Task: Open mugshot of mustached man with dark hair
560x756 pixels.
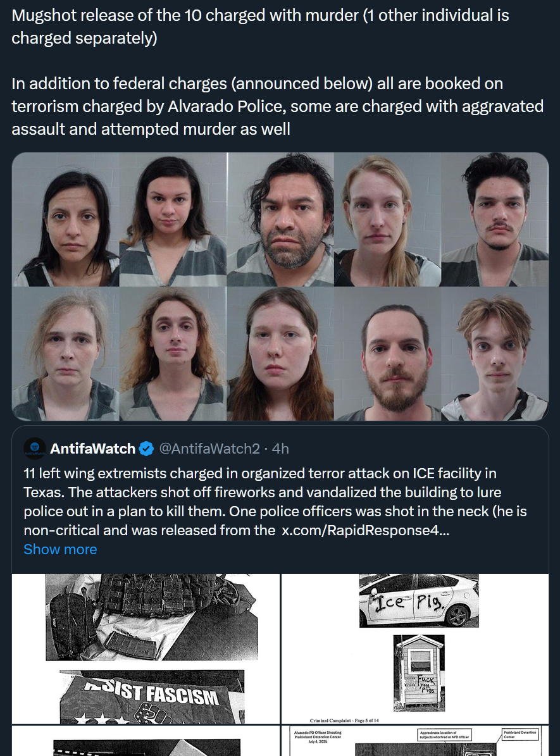Action: [495, 220]
